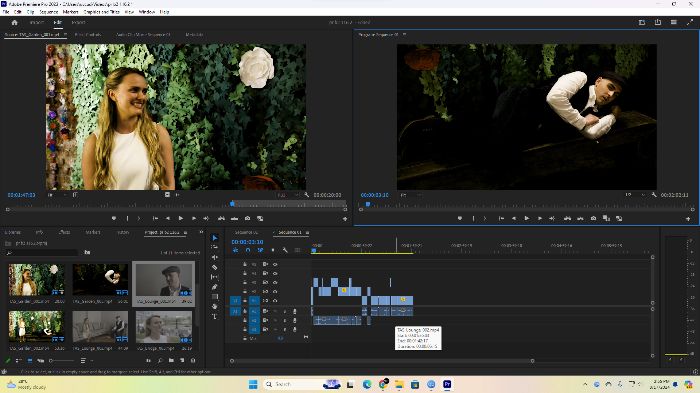700x393 pixels.
Task: Open the timeline sequence panel menu
Action: point(307,233)
